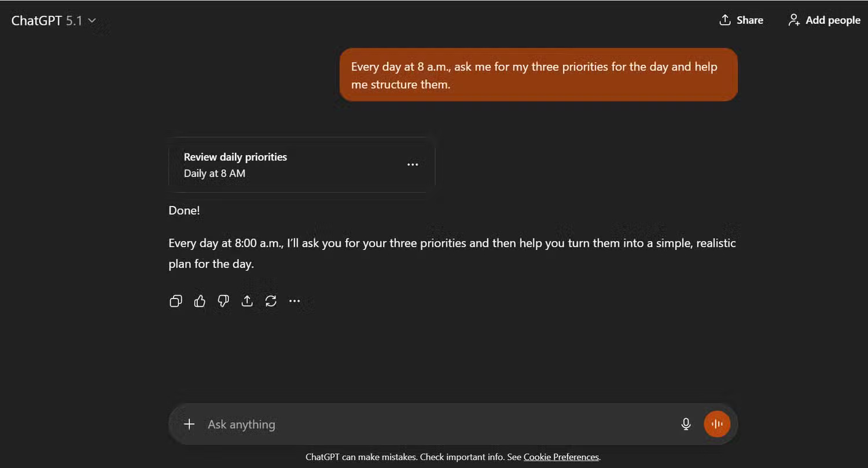Expand the ChatGPT 5.1 model selector
This screenshot has width=868, height=468.
(x=91, y=20)
